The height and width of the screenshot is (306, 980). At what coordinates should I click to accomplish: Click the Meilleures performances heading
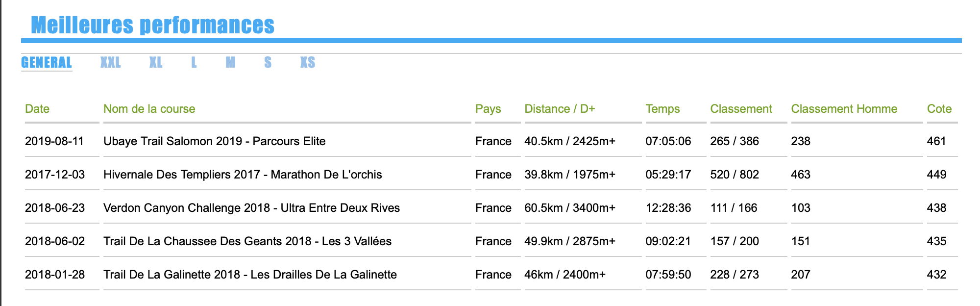point(152,25)
